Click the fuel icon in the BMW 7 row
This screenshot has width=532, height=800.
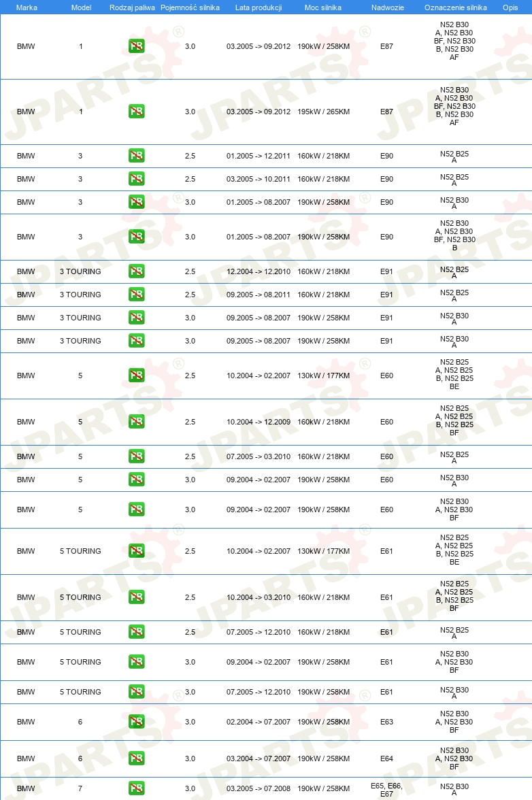click(x=136, y=788)
